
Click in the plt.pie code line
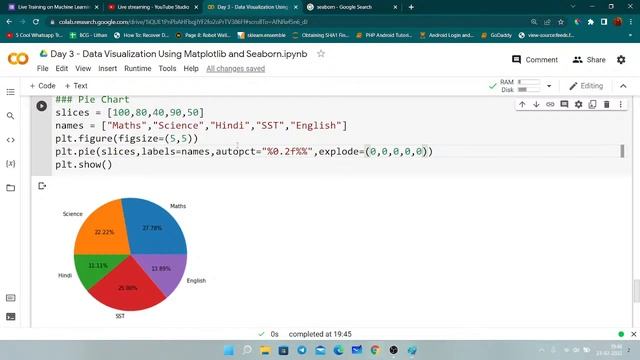[x=244, y=151]
